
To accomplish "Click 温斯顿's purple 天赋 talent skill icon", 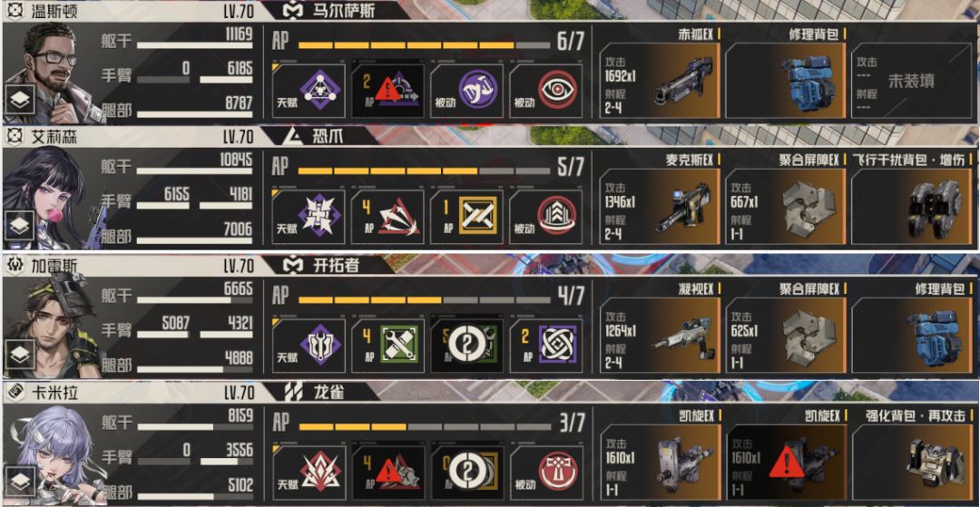I will 309,89.
